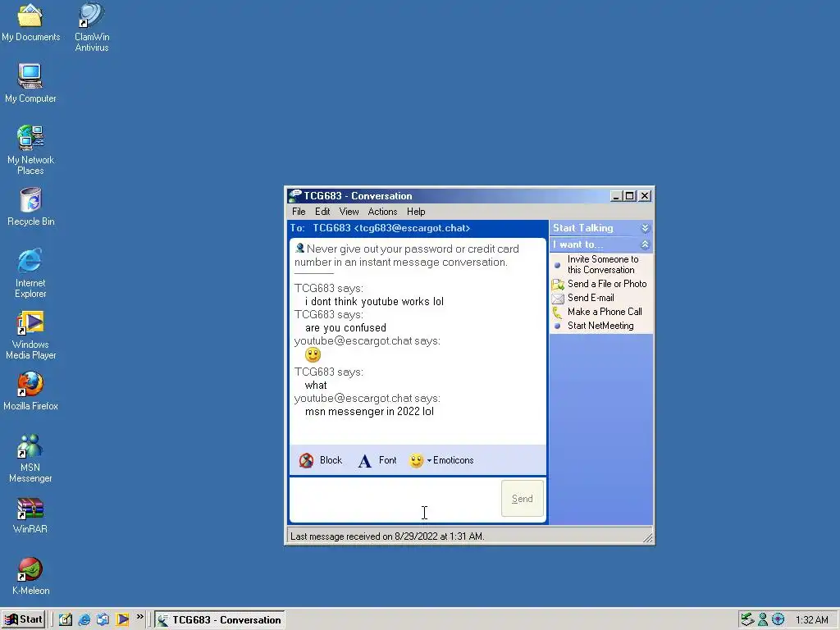
Task: Click the 1:32 AM clock
Action: pos(811,620)
